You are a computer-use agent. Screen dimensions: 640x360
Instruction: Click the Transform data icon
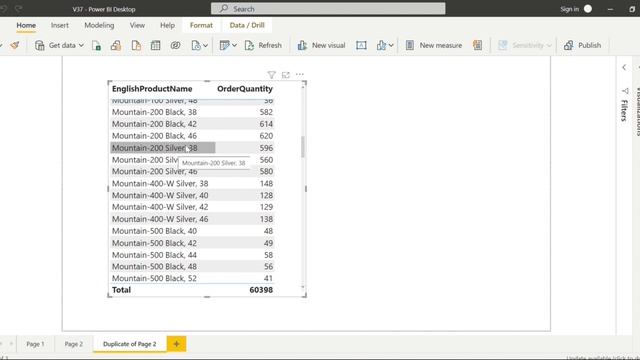click(x=224, y=45)
